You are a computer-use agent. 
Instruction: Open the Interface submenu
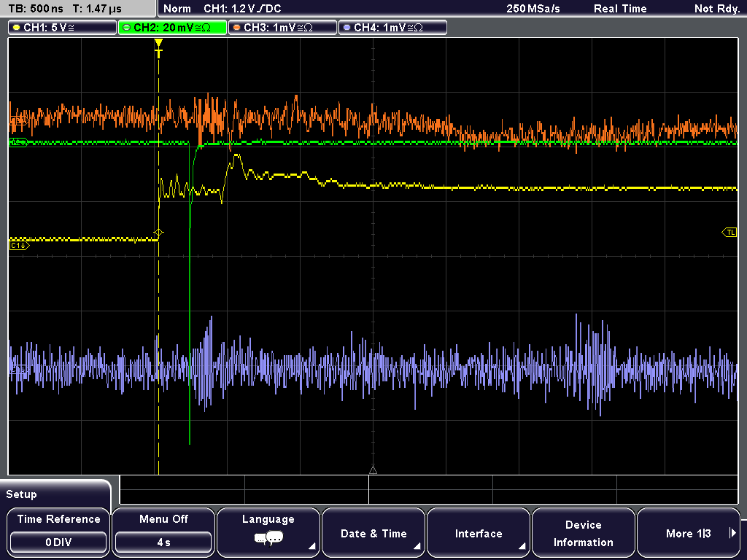point(479,532)
